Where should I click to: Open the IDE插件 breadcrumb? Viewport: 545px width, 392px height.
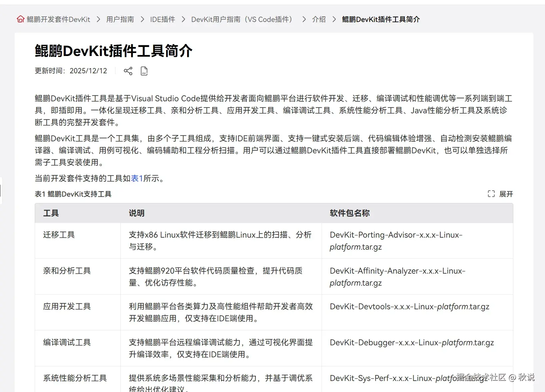(162, 19)
